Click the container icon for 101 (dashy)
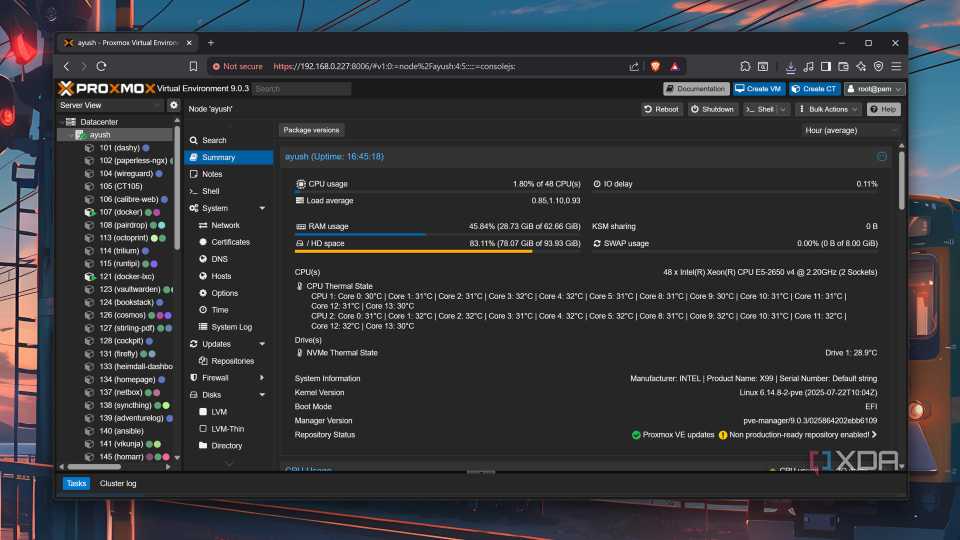The height and width of the screenshot is (540, 960). [x=89, y=148]
